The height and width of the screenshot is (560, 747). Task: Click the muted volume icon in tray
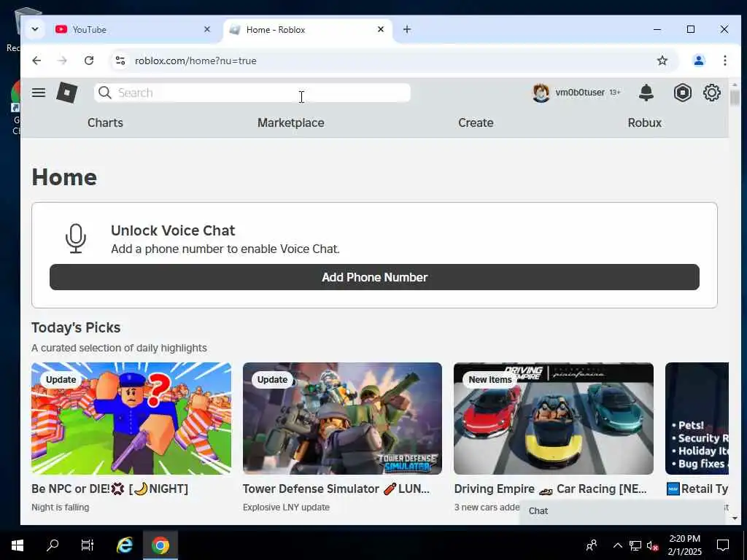pos(652,545)
